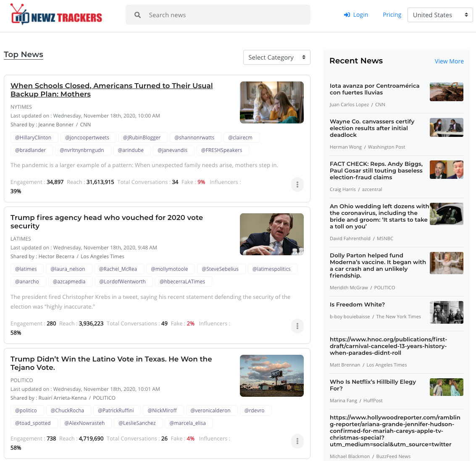Open FACT CHECK Andy Biggs article
The width and height of the screenshot is (476, 461).
(x=376, y=170)
